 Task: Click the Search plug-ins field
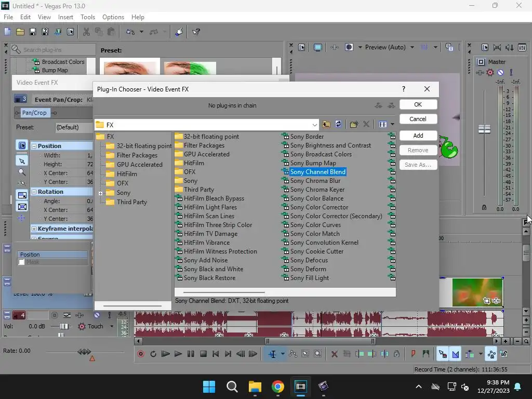53,50
